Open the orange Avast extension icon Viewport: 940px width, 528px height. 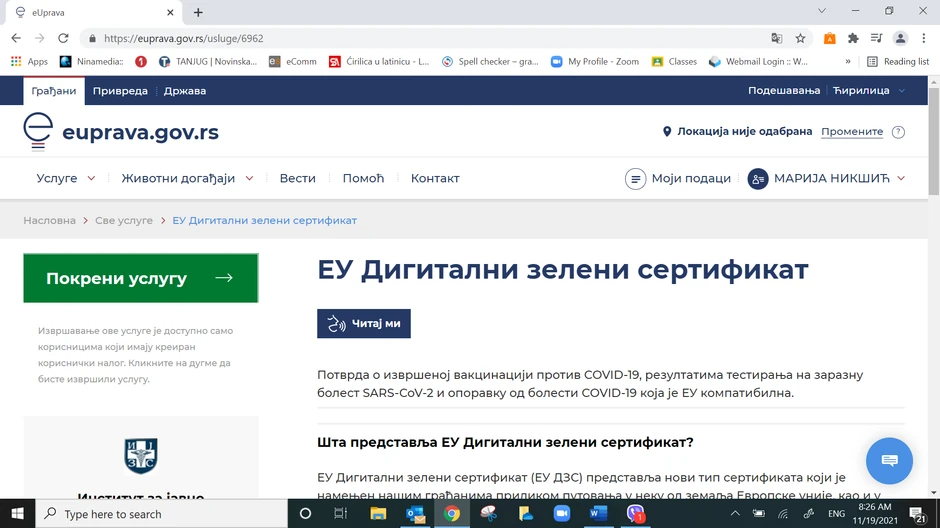coord(830,38)
